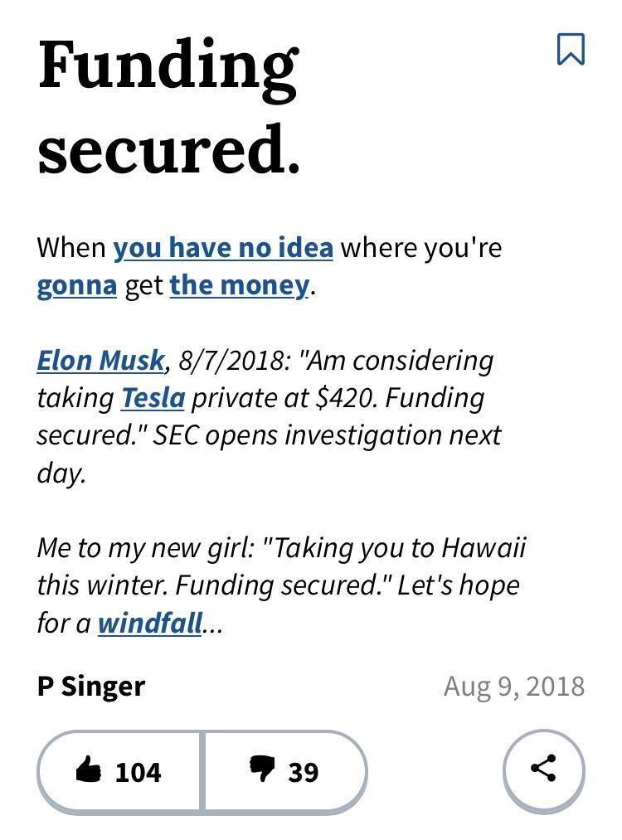622x840 pixels.
Task: Bookmark the Funding secured definition
Action: [571, 49]
